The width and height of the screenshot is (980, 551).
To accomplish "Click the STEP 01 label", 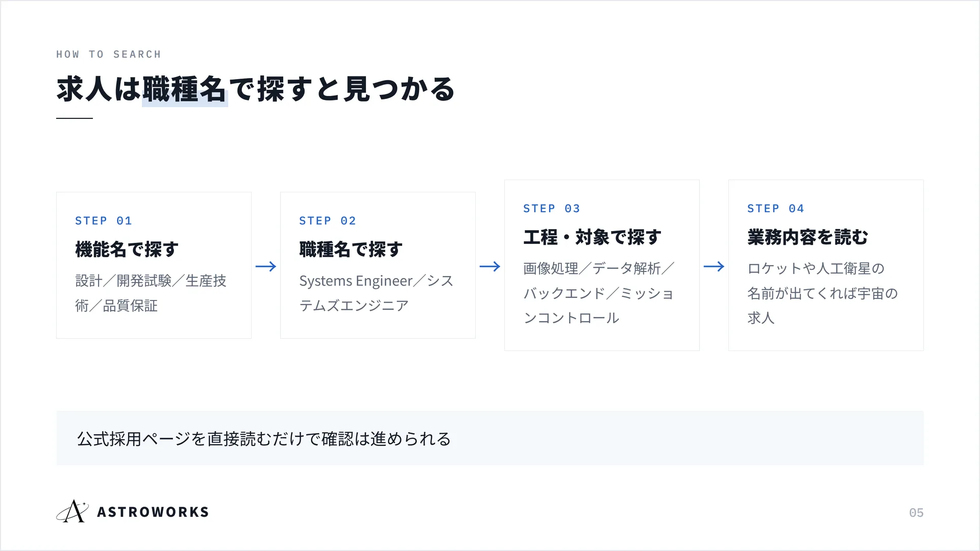I will point(104,221).
